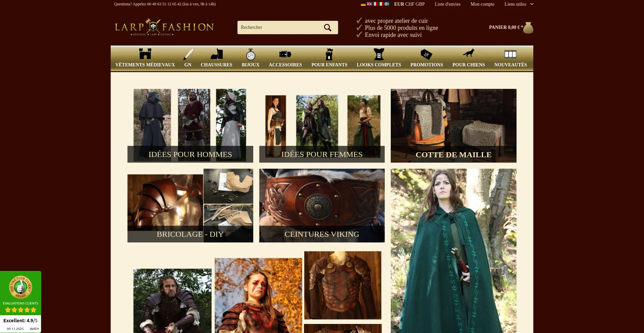644x333 pixels.
Task: Switch language using the German flag
Action: [x=363, y=4]
